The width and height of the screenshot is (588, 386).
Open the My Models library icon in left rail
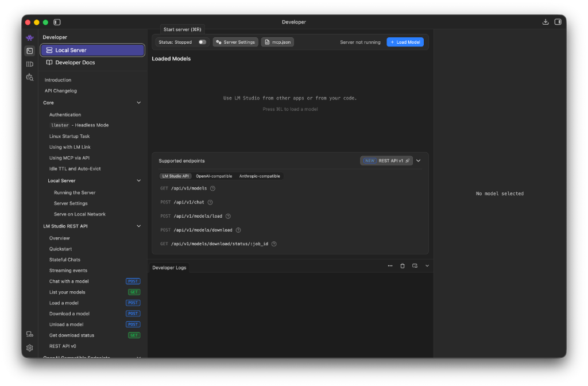(x=30, y=64)
